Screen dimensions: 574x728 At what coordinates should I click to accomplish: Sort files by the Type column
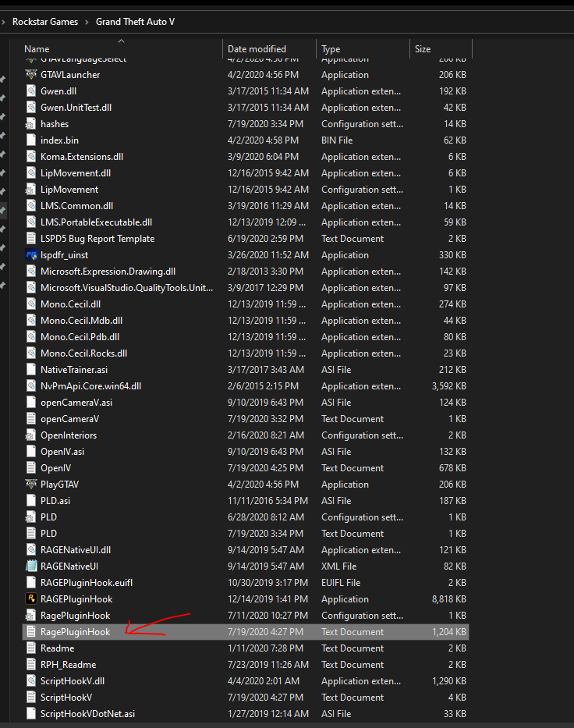tap(331, 48)
